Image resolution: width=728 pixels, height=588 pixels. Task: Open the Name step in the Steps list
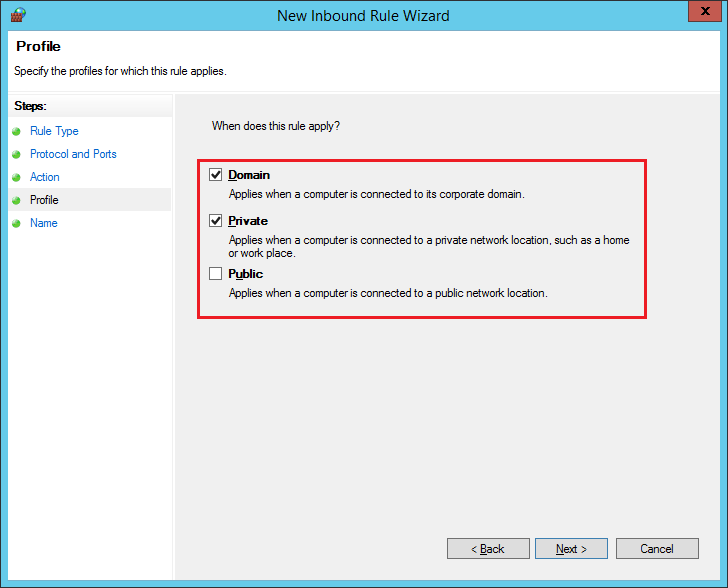[43, 223]
